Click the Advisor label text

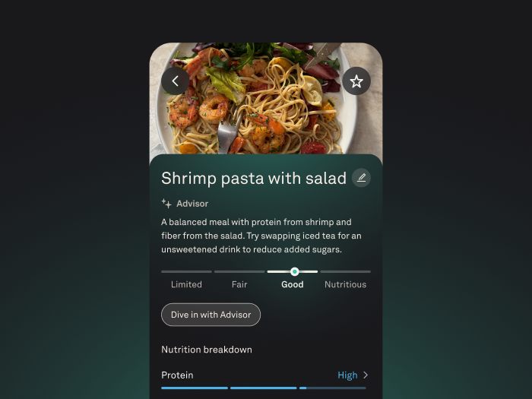coord(192,204)
